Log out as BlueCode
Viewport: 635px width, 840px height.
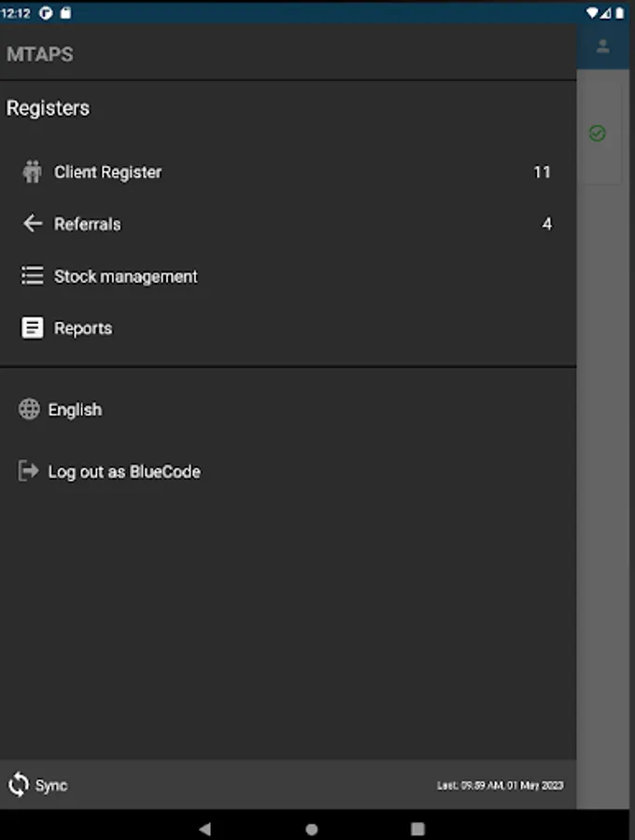[x=124, y=472]
